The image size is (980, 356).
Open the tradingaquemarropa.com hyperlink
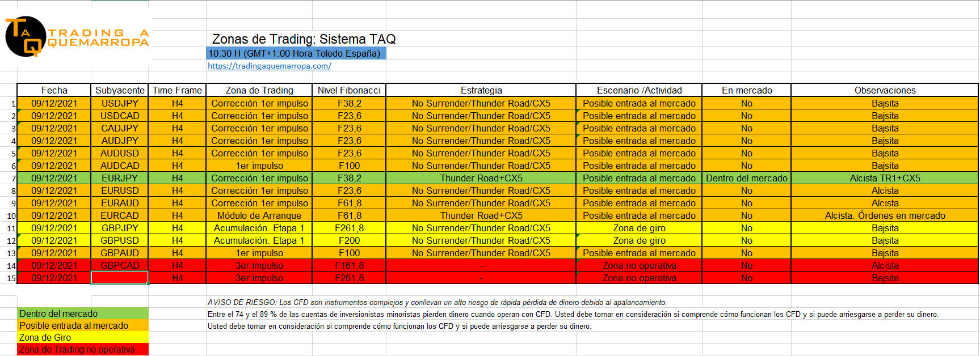coord(269,66)
